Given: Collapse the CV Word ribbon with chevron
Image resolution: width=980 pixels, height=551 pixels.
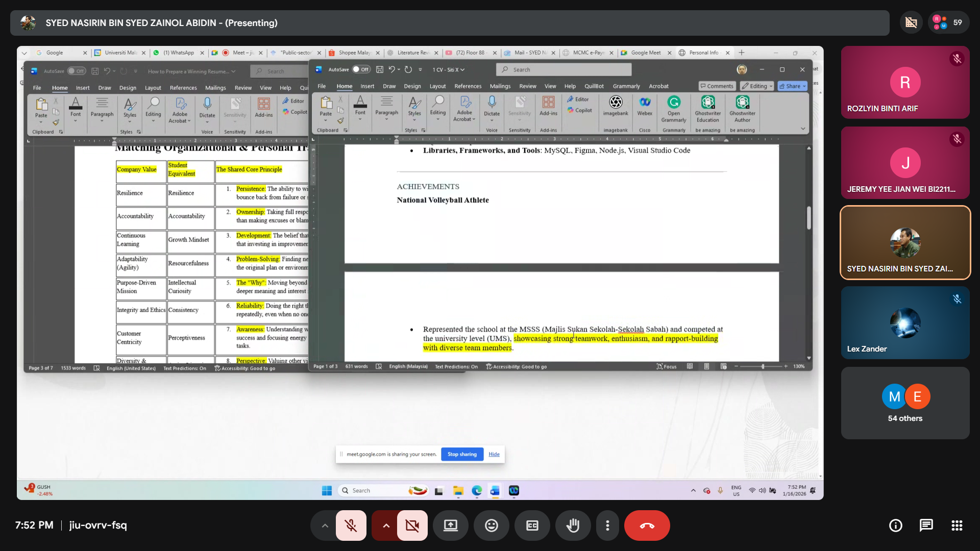Looking at the screenshot, I should point(803,129).
